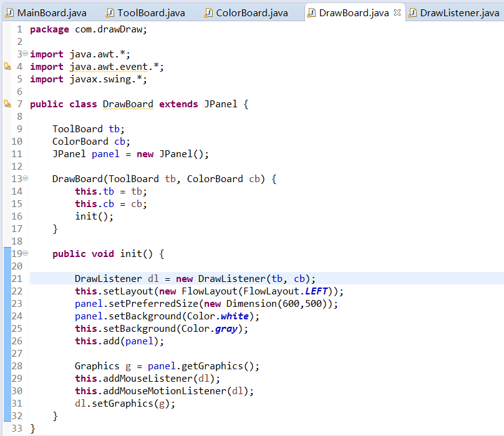Screen dimensions: 504x436
Task: Collapse the constructor fold at line 13
Action: pyautogui.click(x=25, y=178)
